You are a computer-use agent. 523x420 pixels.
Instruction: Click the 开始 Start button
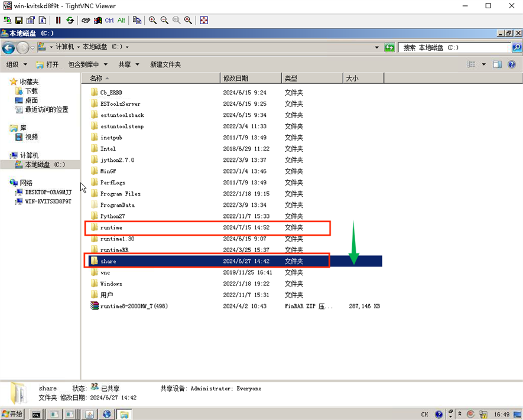tap(12, 414)
